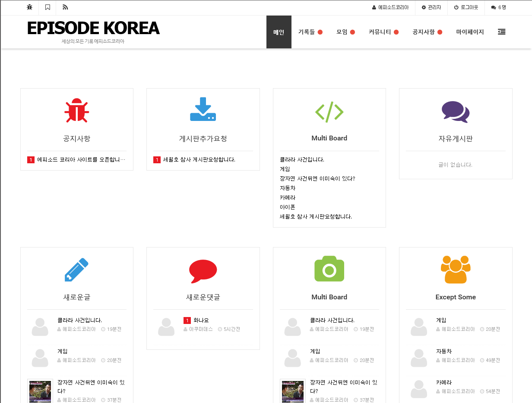Click the green camera Multi Board icon
The width and height of the screenshot is (532, 403).
pyautogui.click(x=329, y=269)
